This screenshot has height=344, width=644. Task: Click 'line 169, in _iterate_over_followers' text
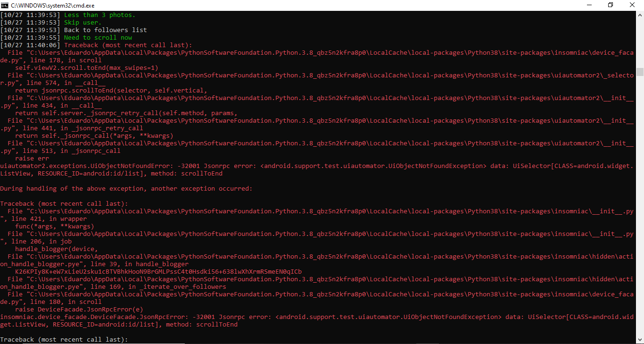158,287
